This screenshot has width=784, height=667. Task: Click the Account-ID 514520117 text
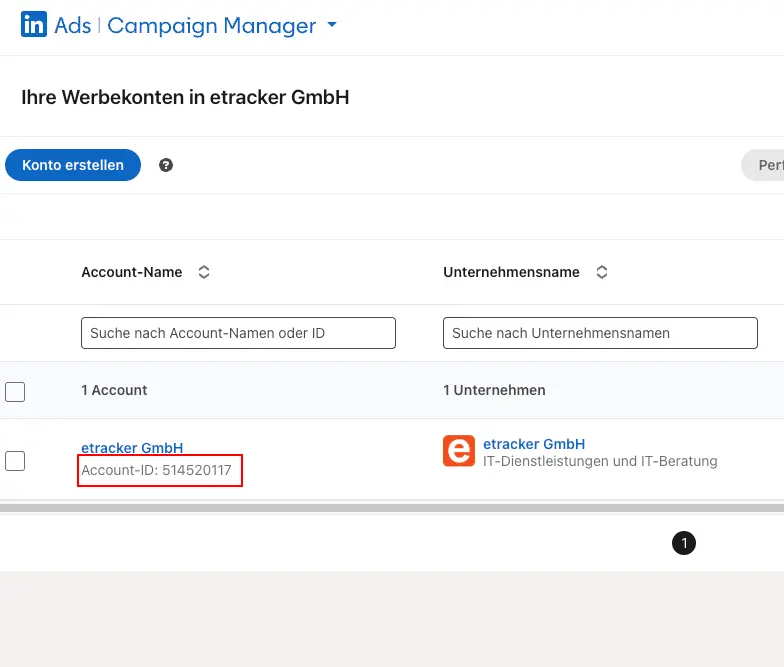[x=157, y=469]
